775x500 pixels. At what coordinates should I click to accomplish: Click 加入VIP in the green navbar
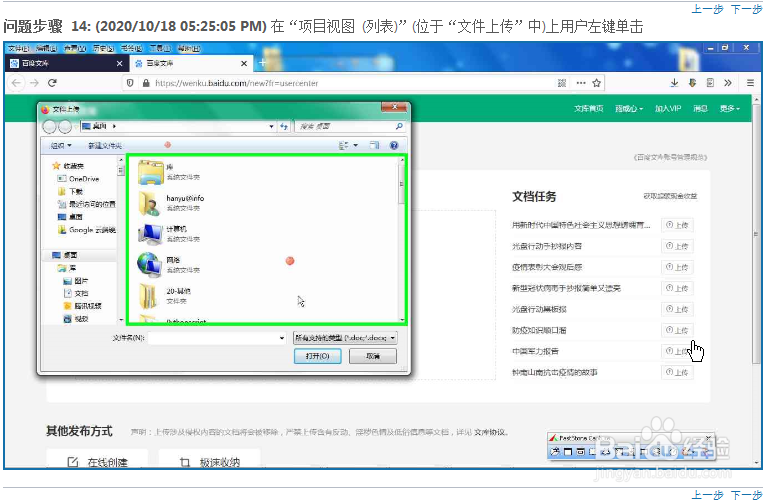coord(668,109)
